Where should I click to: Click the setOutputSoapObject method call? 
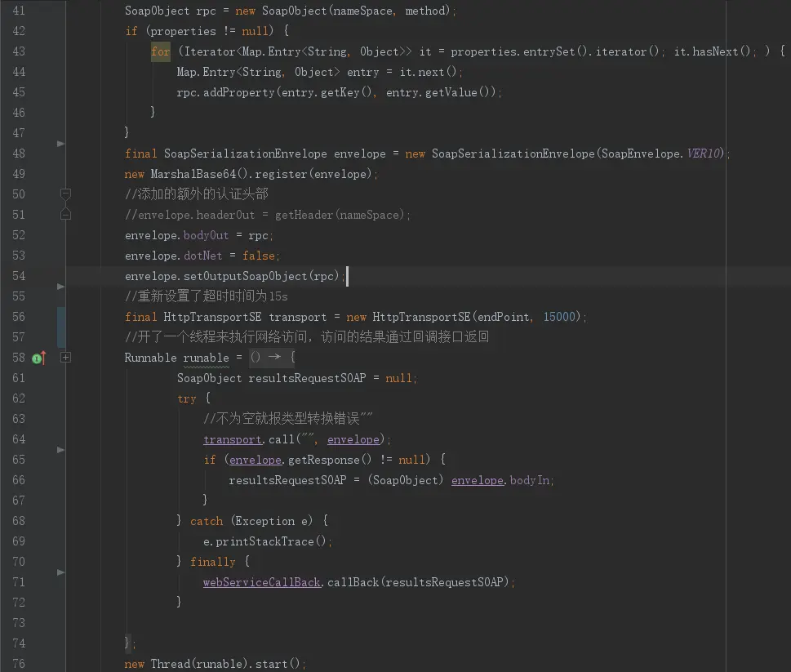coord(245,276)
